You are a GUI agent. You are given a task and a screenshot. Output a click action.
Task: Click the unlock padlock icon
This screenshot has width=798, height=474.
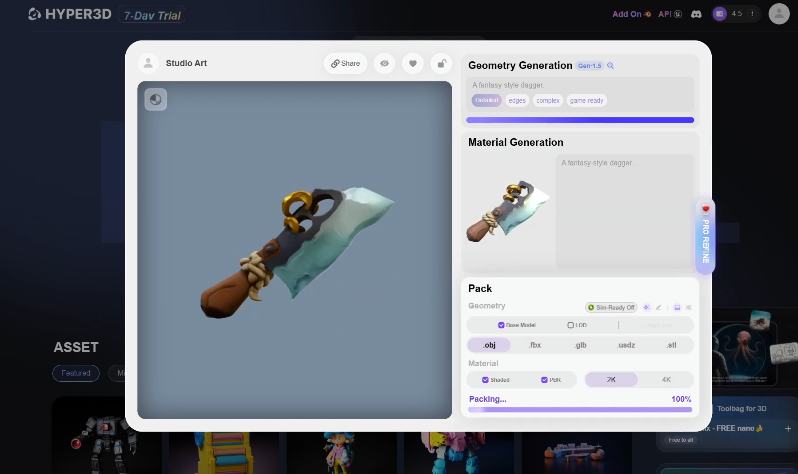click(x=441, y=64)
